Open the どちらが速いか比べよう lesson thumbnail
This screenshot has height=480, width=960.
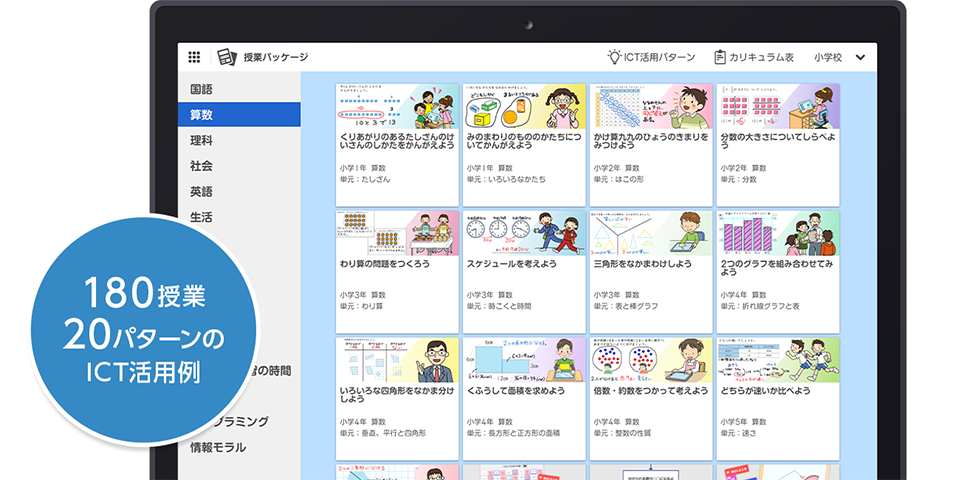777,360
